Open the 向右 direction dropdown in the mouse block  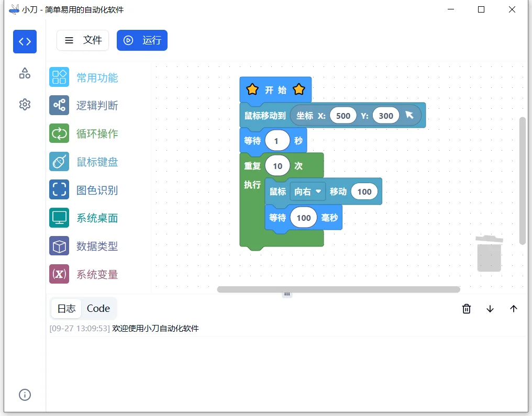(x=307, y=192)
